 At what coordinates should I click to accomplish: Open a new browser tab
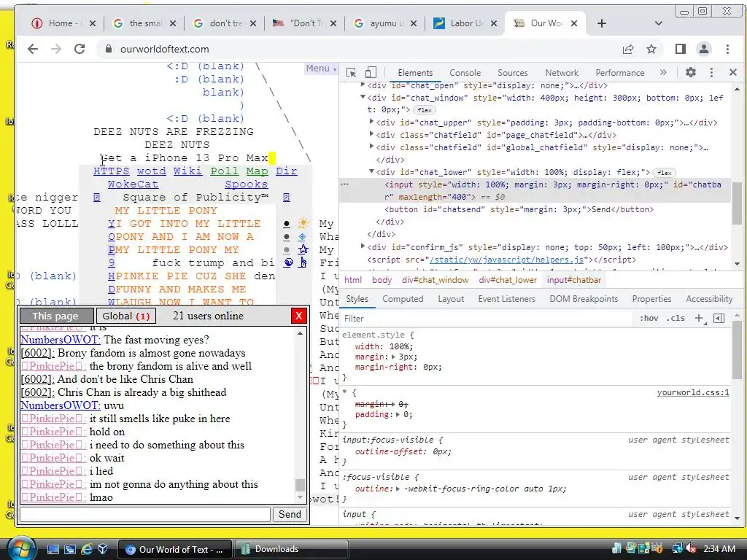tap(602, 23)
